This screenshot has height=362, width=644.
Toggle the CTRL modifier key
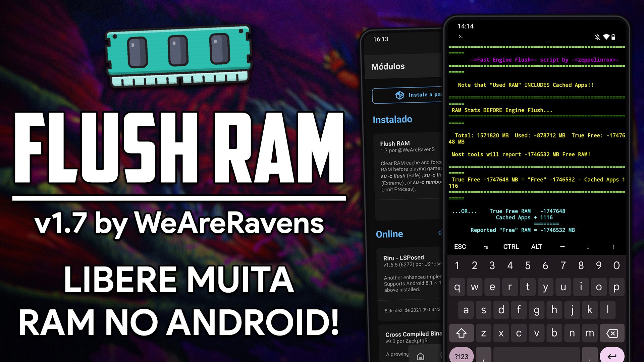click(x=511, y=247)
